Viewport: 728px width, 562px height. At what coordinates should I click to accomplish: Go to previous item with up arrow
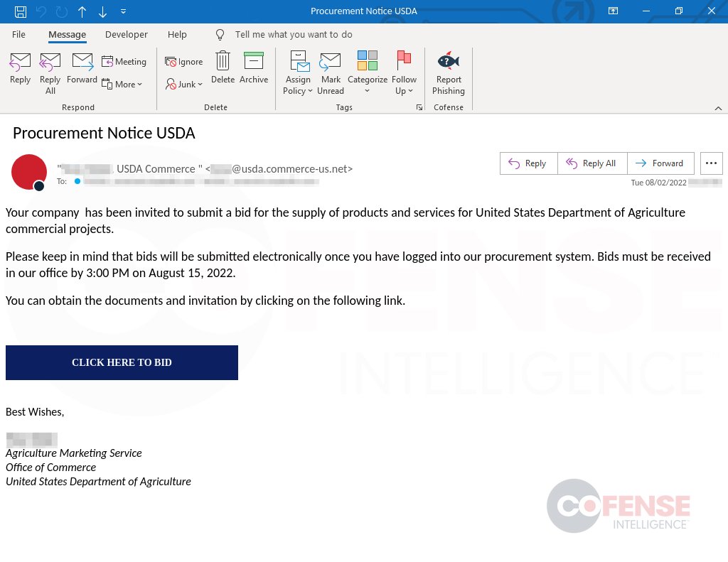[x=82, y=11]
